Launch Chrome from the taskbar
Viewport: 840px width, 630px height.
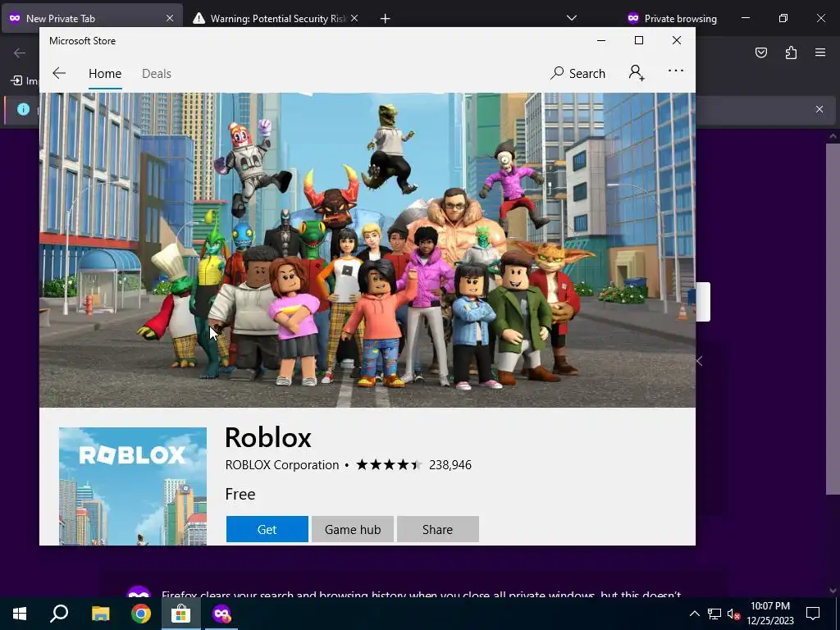click(141, 614)
